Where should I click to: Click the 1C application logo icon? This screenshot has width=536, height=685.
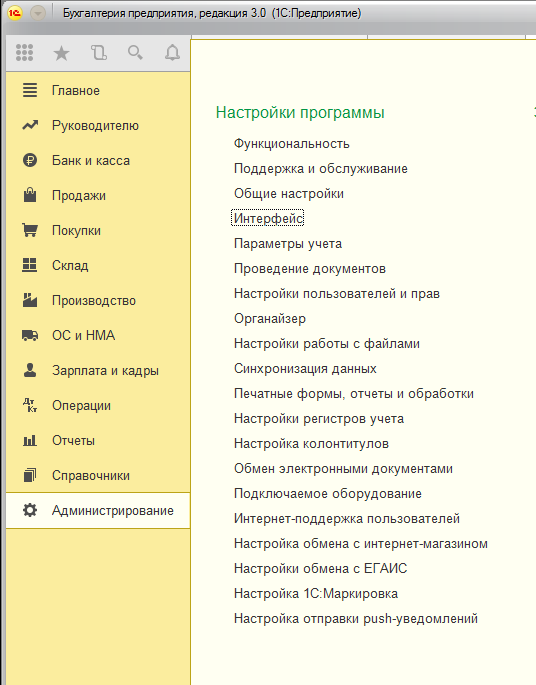14,13
